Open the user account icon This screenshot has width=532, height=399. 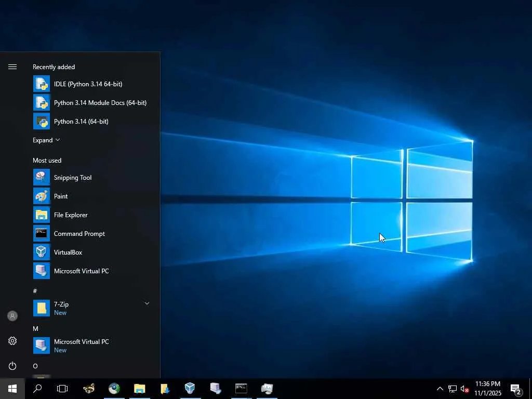coord(12,316)
